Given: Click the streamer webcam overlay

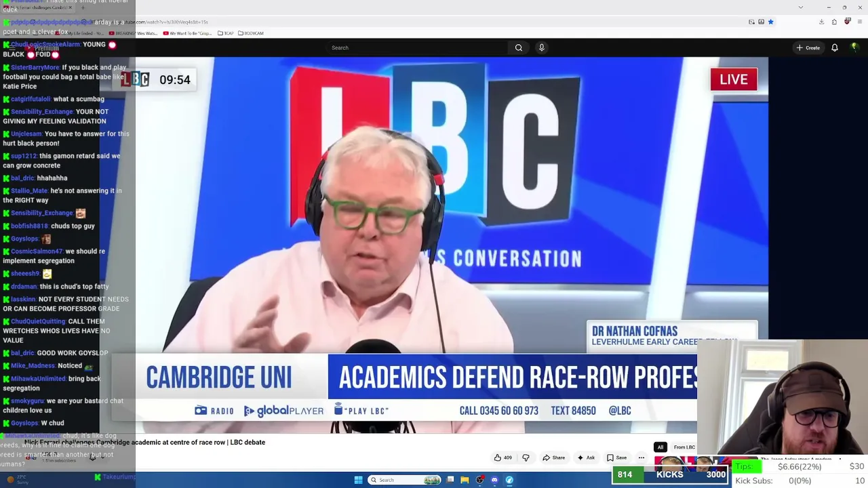Looking at the screenshot, I should coord(783,399).
